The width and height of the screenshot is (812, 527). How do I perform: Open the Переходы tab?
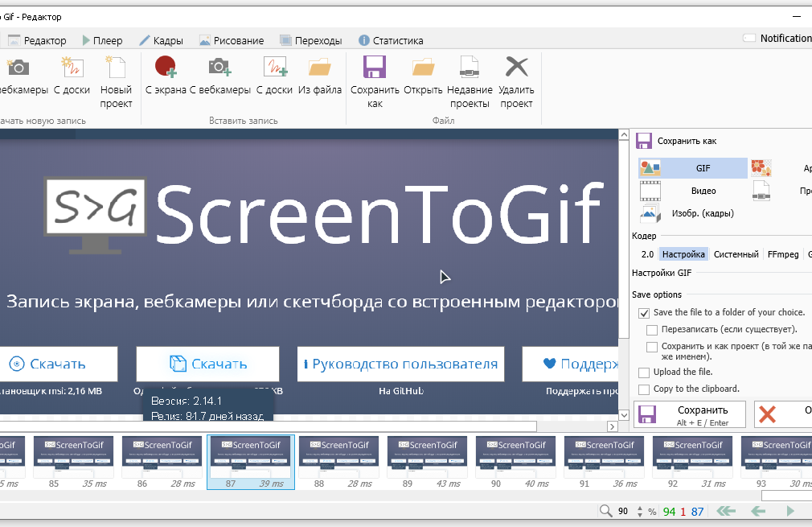(x=310, y=40)
